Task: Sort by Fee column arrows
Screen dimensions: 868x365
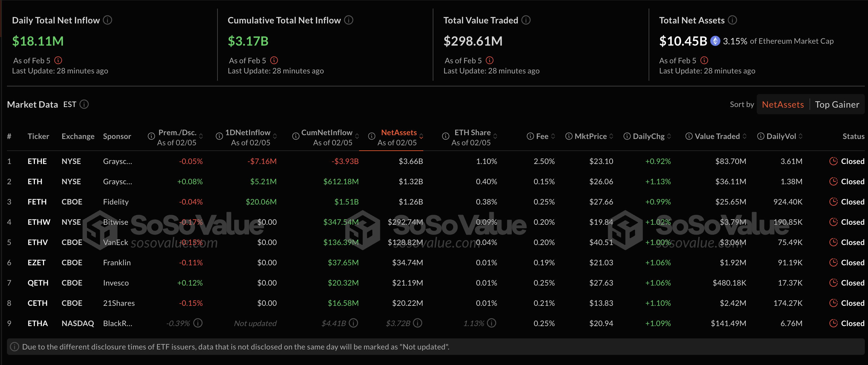Action: 553,136
